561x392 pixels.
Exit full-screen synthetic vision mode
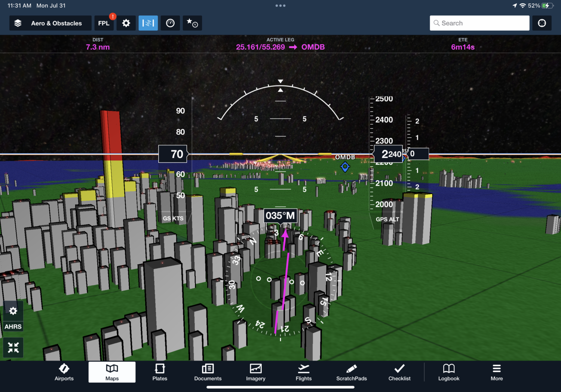[x=13, y=347]
